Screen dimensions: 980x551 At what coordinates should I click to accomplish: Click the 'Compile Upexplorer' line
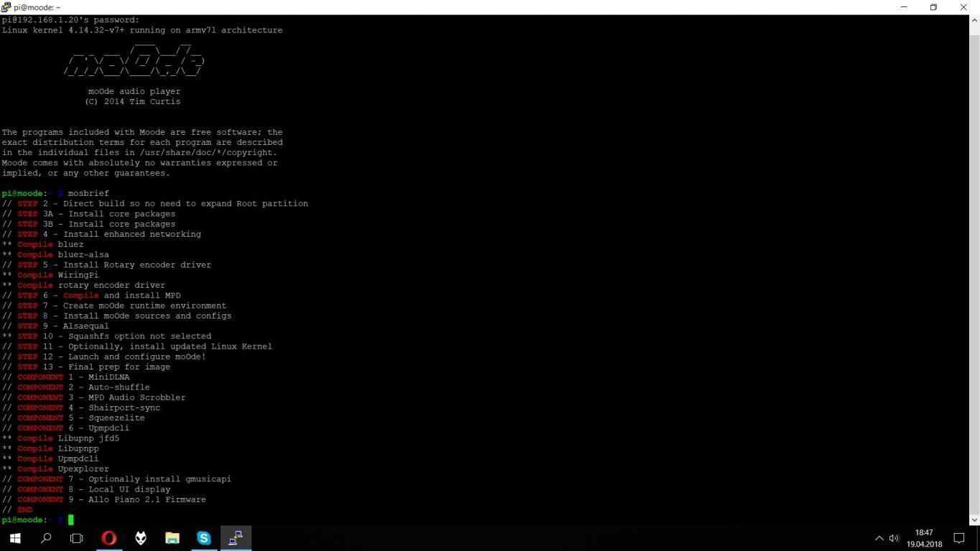[x=55, y=468]
